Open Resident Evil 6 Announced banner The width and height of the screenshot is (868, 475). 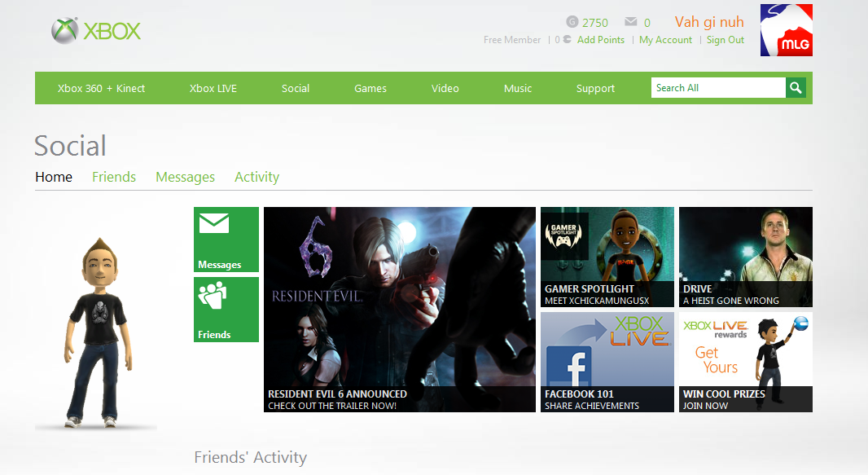tap(400, 310)
